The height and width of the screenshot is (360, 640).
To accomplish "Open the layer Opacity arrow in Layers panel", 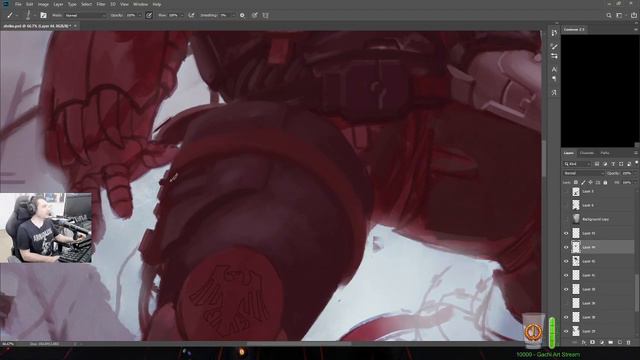I will [635, 173].
